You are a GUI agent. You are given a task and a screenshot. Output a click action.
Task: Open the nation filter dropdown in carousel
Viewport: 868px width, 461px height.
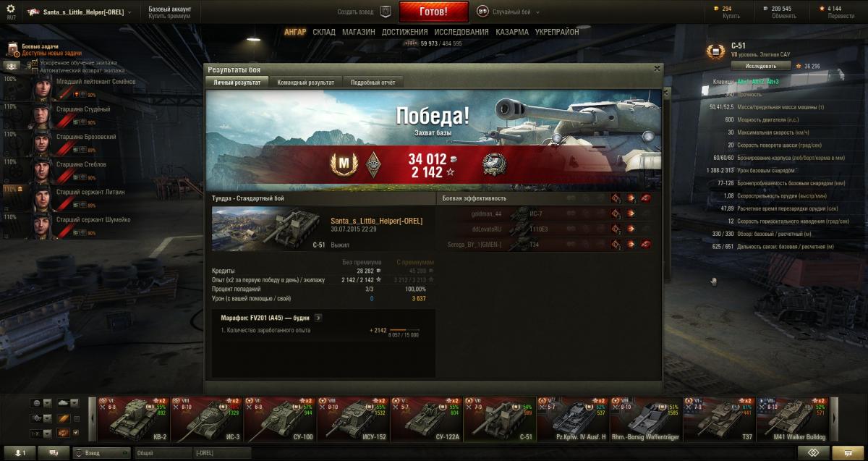41,403
